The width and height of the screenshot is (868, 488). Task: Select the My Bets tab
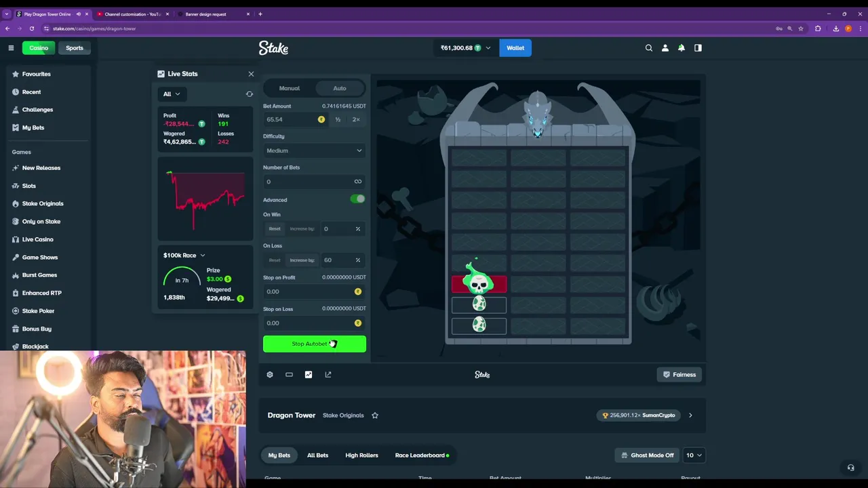[x=279, y=455]
